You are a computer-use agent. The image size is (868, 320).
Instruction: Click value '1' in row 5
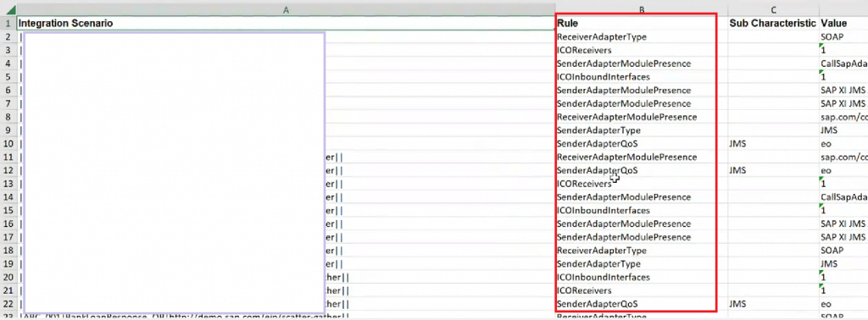(824, 77)
